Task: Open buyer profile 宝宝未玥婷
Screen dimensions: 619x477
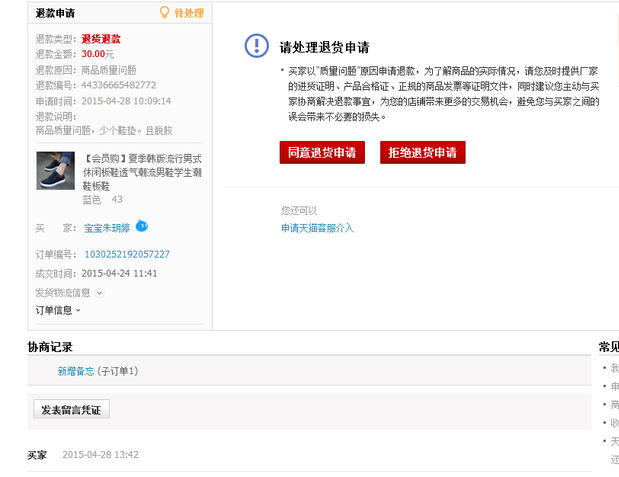Action: tap(107, 228)
